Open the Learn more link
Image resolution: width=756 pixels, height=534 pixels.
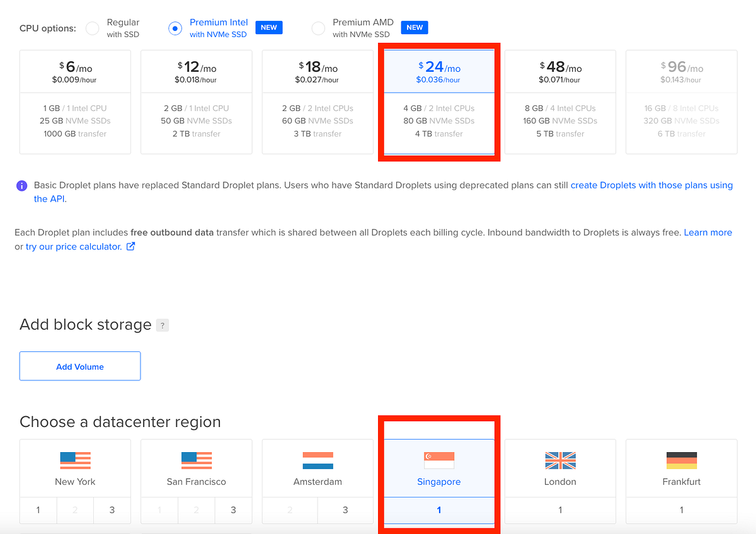[707, 232]
